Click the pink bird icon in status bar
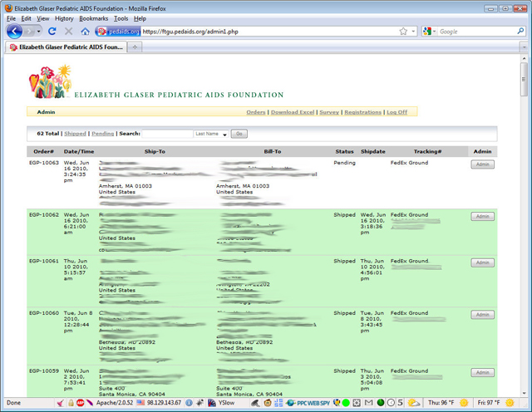Screen dimensions: 532x412 click(x=60, y=403)
